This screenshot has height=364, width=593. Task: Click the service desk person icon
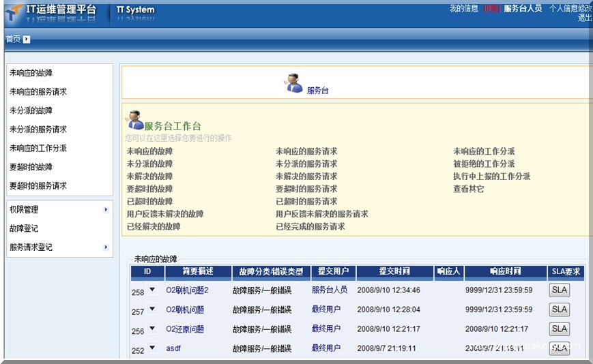click(x=294, y=83)
